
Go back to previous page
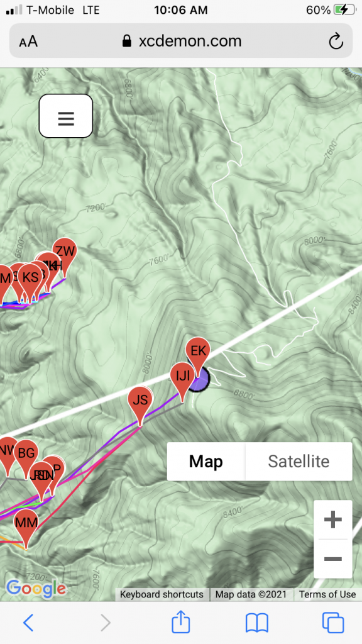[28, 623]
